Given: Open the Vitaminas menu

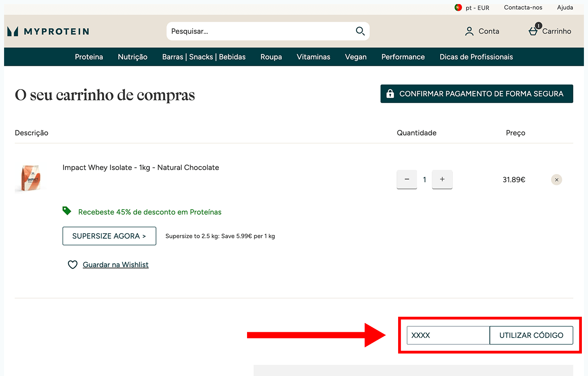Looking at the screenshot, I should pos(313,57).
